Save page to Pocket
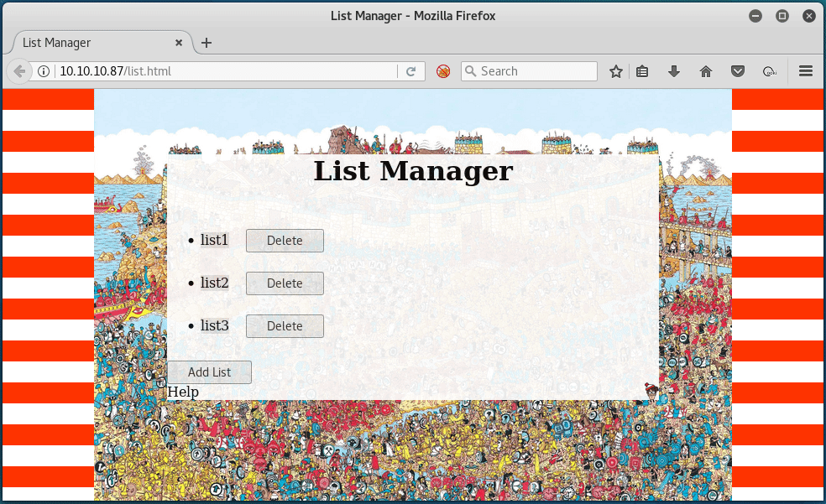This screenshot has height=504, width=826. (x=738, y=71)
